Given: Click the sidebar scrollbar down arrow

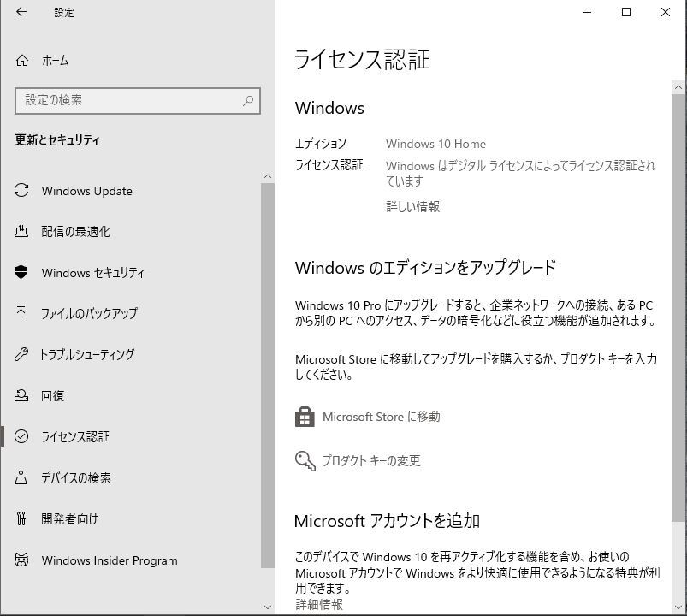Looking at the screenshot, I should click(268, 607).
